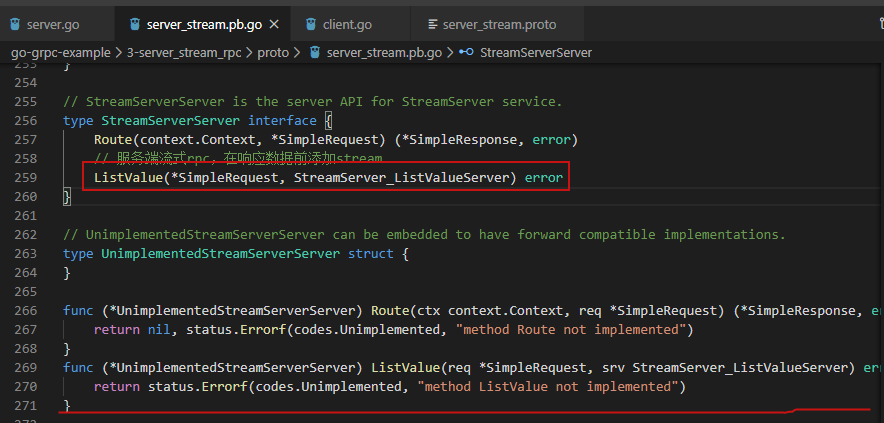Image resolution: width=884 pixels, height=423 pixels.
Task: Click the file icon on server_stream.proto tab
Action: (431, 23)
